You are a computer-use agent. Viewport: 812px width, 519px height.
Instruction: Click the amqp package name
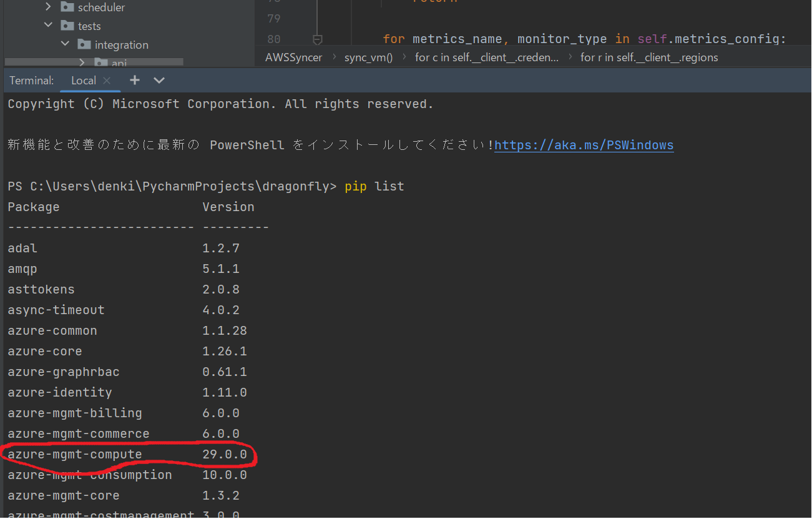click(22, 269)
